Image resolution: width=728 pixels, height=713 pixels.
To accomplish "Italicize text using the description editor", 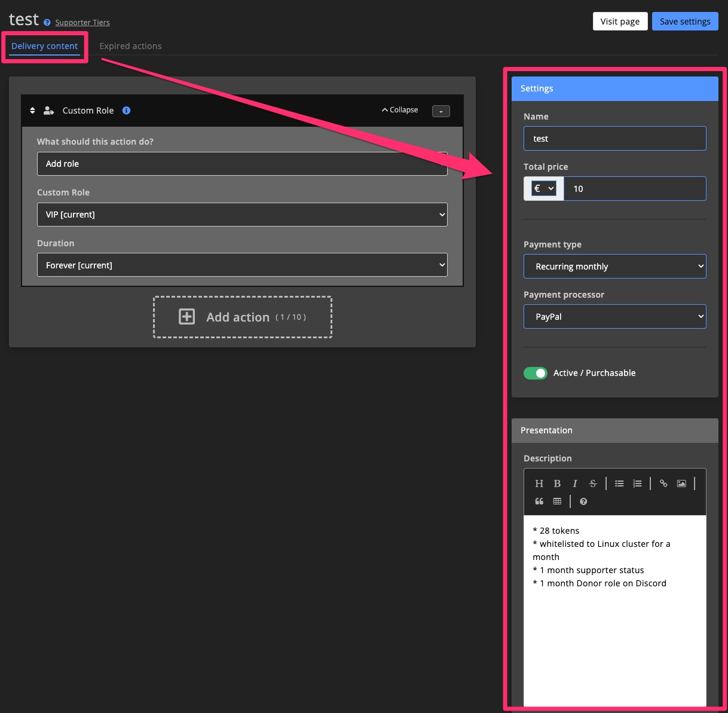I will tap(574, 483).
